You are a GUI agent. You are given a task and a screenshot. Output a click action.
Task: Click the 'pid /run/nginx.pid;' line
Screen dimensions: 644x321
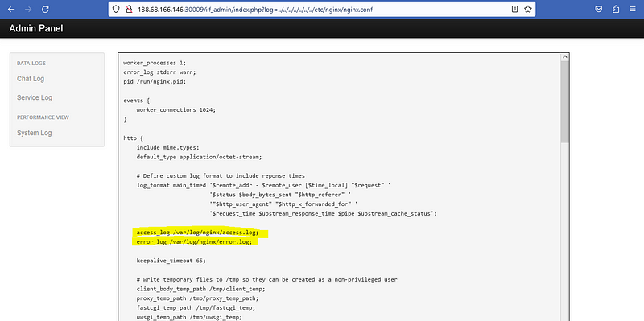click(155, 82)
